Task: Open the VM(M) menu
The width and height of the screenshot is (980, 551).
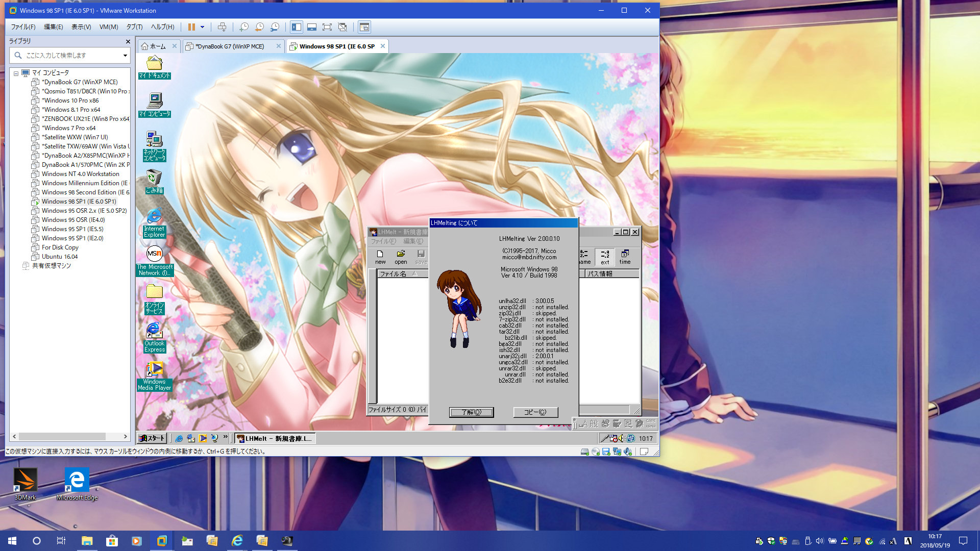Action: tap(109, 27)
